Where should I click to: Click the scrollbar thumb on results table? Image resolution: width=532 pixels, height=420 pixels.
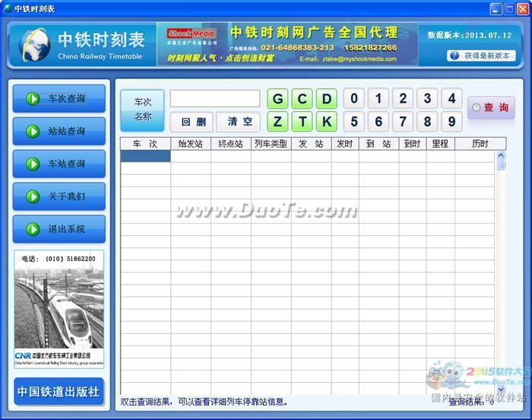(501, 165)
